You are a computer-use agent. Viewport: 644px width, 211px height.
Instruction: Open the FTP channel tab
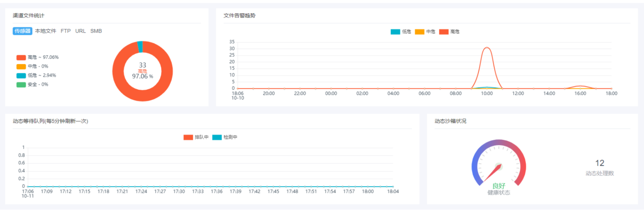[x=66, y=31]
